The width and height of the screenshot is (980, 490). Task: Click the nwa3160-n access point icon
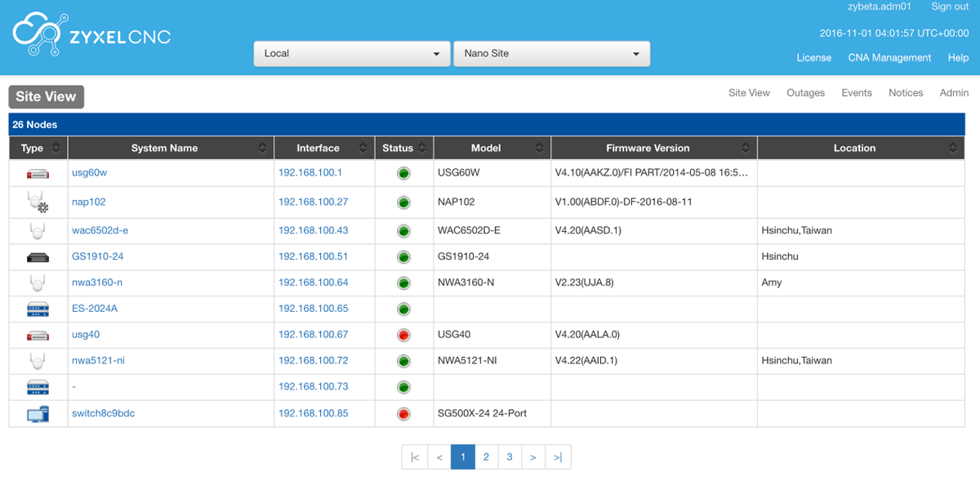38,283
